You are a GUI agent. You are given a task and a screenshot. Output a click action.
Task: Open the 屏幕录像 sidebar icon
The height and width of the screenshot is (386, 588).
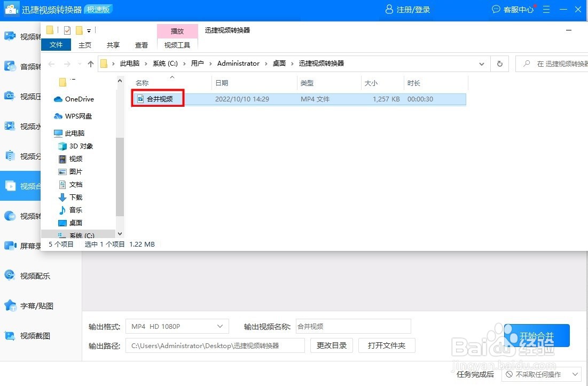10,246
